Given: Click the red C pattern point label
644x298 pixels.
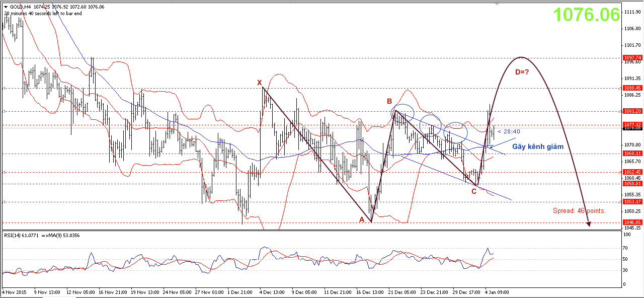Looking at the screenshot, I should pos(474,191).
